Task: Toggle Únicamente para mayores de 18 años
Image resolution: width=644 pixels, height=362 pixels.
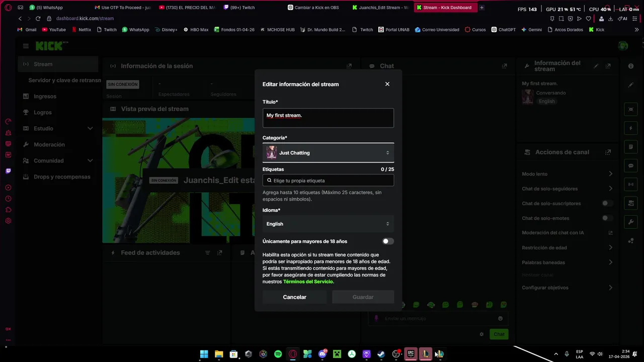Action: pos(388,241)
